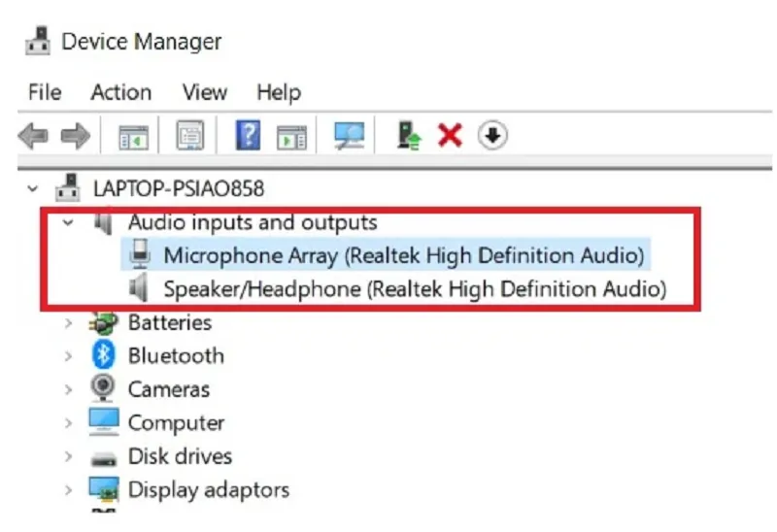
Task: Select Microphone Array (Realtek High Definition Audio)
Action: 403,255
